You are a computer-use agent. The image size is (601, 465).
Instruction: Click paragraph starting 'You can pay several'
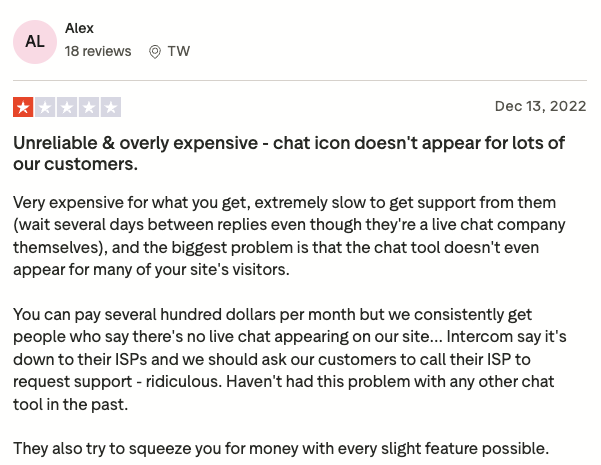click(290, 359)
